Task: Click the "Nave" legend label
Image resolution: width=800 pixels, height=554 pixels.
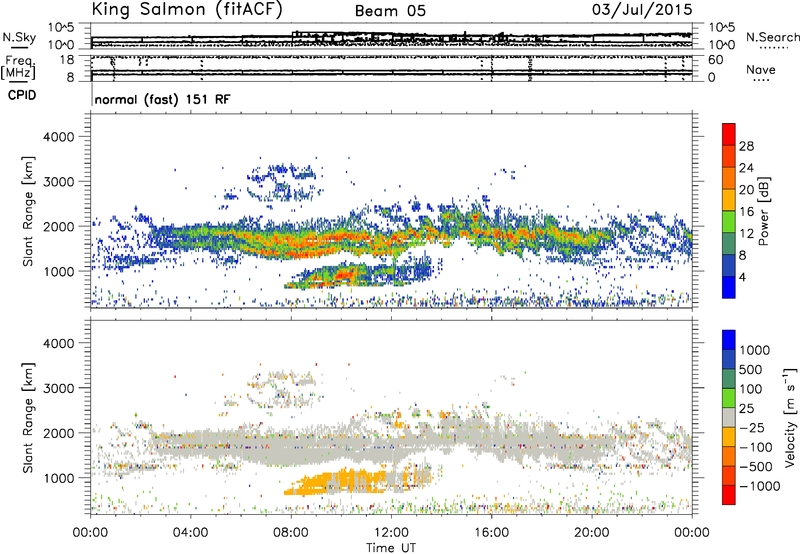Action: tap(761, 69)
